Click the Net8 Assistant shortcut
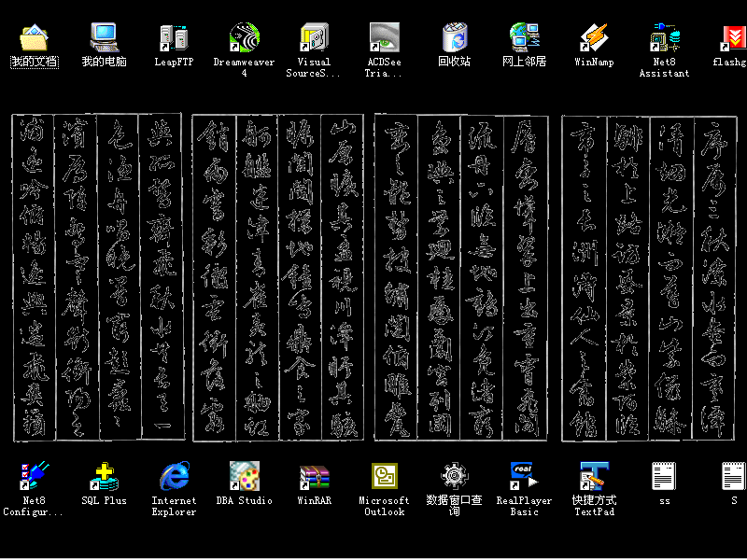 [664, 38]
